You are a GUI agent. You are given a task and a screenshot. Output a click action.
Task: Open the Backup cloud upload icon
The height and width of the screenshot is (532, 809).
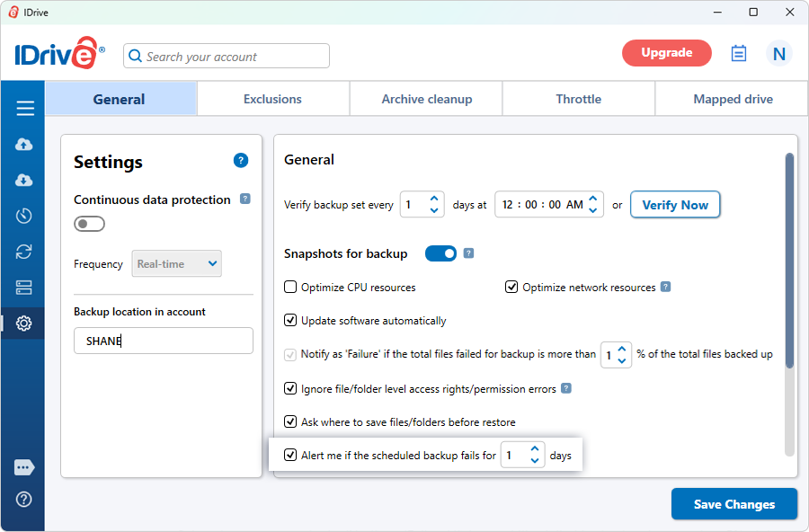click(x=24, y=145)
